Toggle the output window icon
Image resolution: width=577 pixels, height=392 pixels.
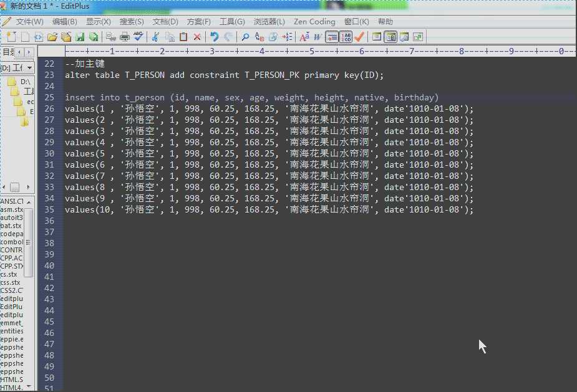coord(404,37)
